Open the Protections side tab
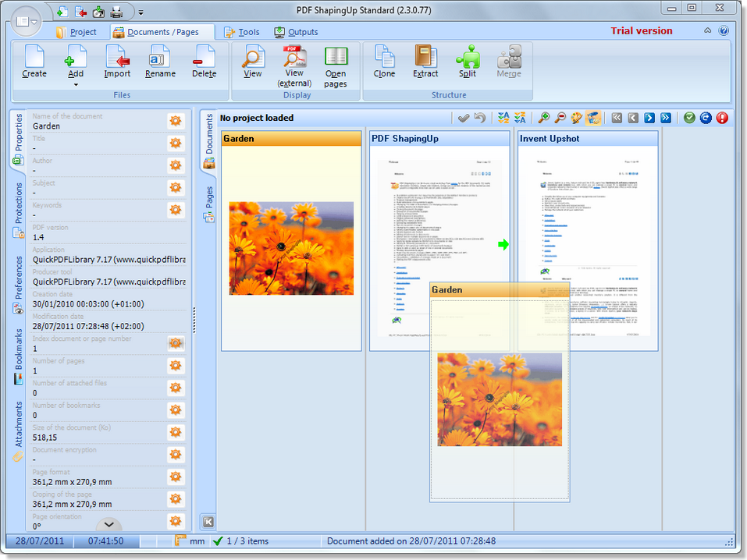This screenshot has height=560, width=747. pyautogui.click(x=18, y=210)
